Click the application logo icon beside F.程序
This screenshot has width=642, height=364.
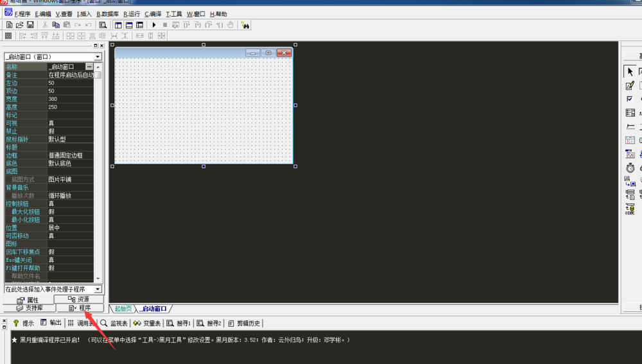tap(8, 13)
